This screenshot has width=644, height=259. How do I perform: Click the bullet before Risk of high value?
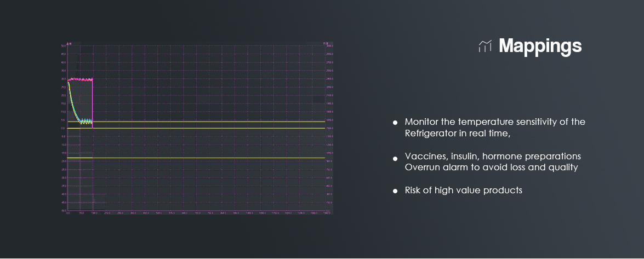395,191
